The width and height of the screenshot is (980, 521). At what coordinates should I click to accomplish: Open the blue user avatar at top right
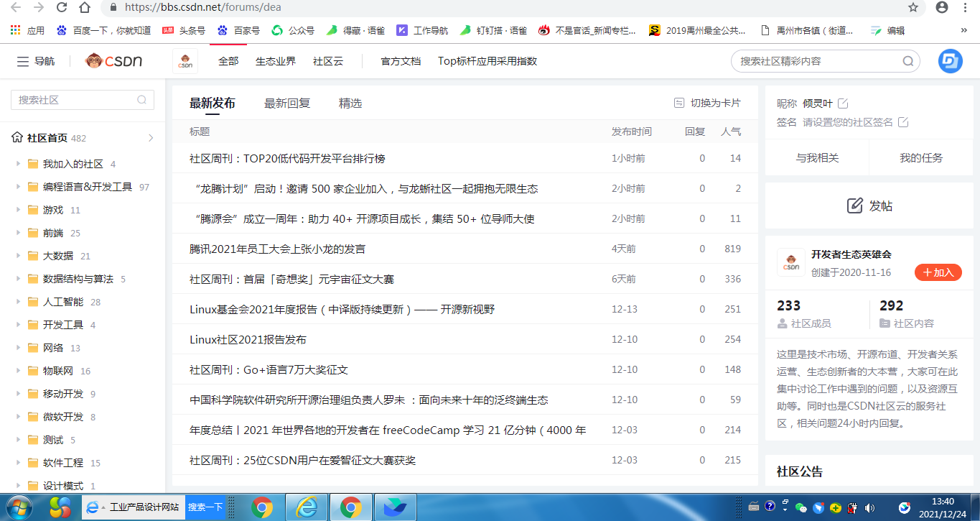tap(951, 61)
